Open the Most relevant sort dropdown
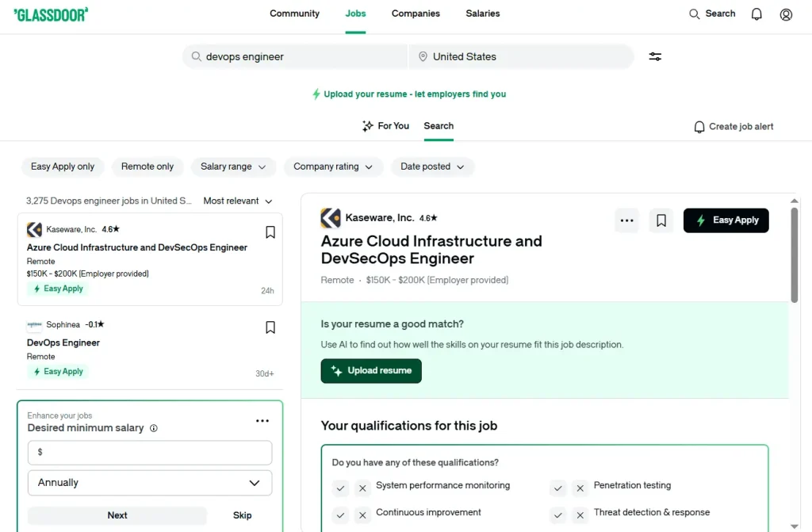Viewport: 812px width, 532px height. pyautogui.click(x=238, y=201)
